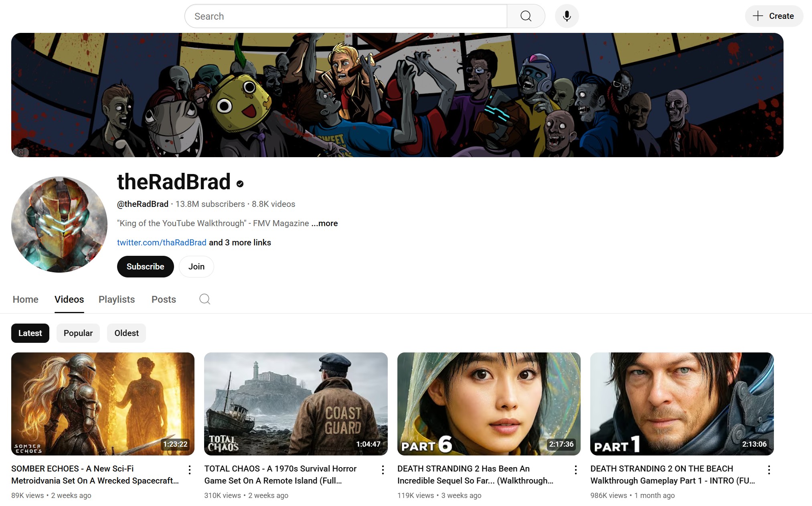Click theRadBrad profile avatar

coord(59,225)
